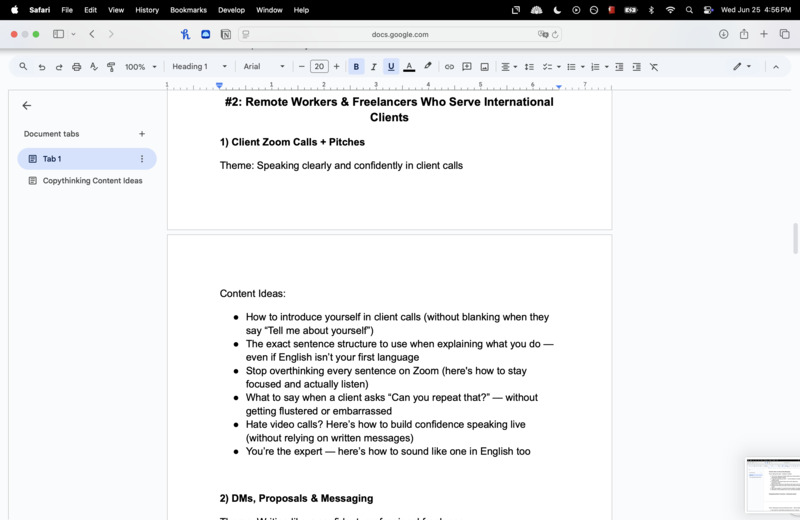Add a new document tab
800x520 pixels.
(142, 134)
